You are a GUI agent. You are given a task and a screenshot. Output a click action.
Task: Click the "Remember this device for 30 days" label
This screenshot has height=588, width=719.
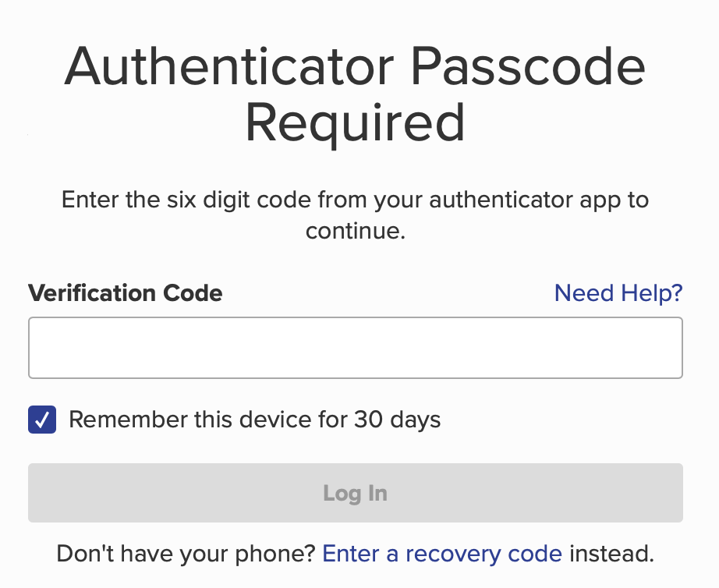pyautogui.click(x=254, y=420)
